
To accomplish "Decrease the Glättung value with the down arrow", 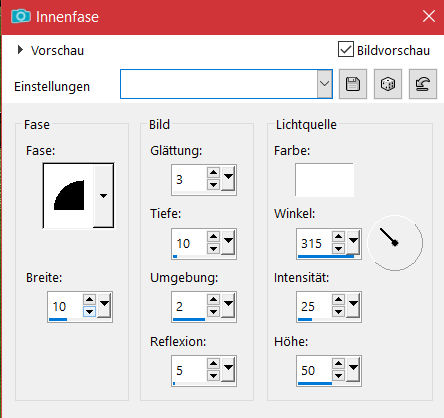I will click(213, 184).
